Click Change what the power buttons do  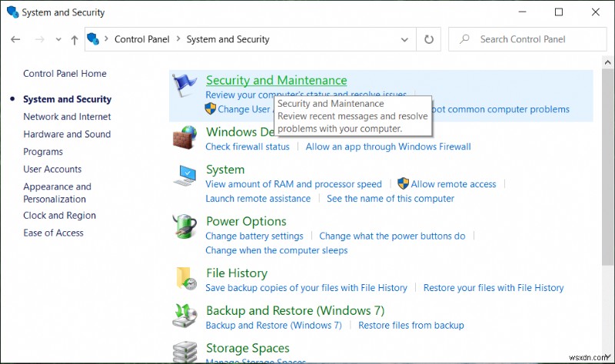(x=392, y=236)
